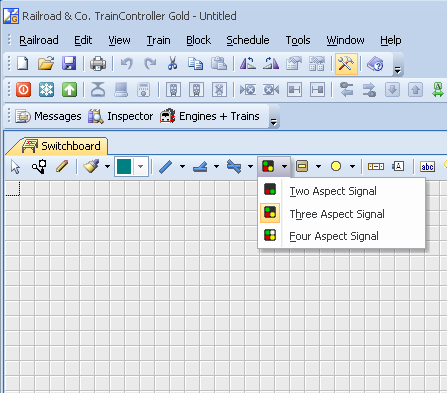
Task: Open Engines + Trains window
Action: tap(210, 116)
